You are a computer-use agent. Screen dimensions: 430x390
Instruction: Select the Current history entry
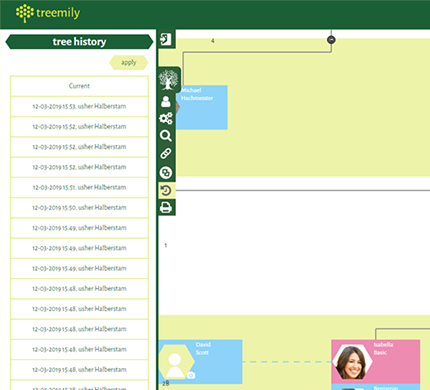(x=79, y=86)
